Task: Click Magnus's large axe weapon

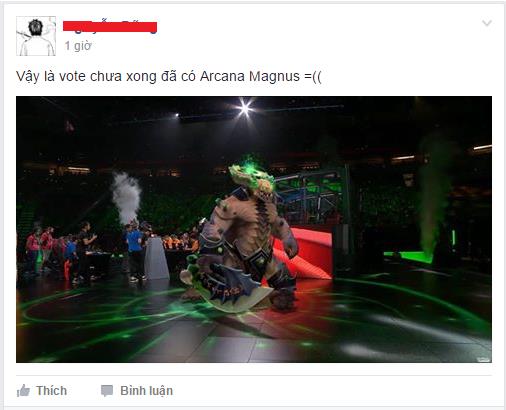Action: click(227, 287)
